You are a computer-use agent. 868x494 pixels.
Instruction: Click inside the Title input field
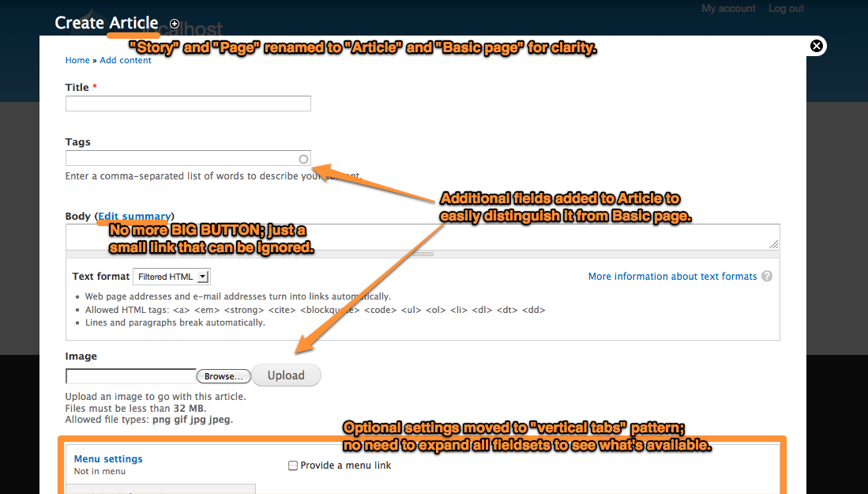[187, 103]
